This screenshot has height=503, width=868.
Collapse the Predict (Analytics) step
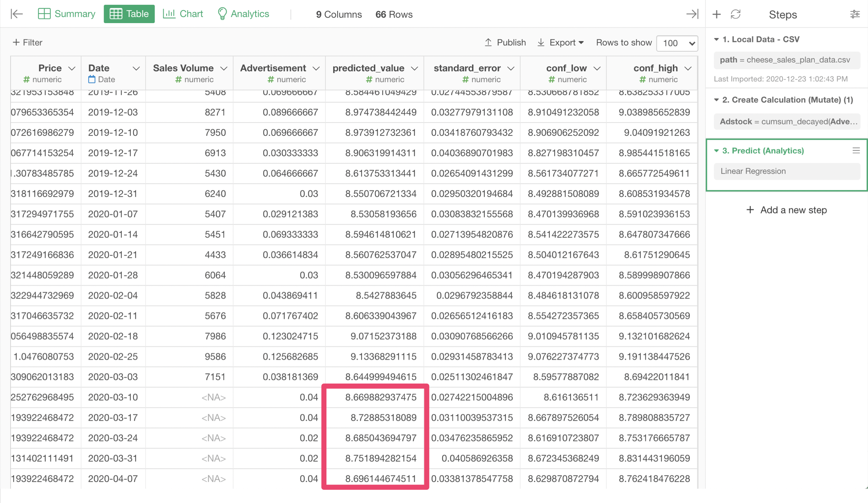pos(716,151)
